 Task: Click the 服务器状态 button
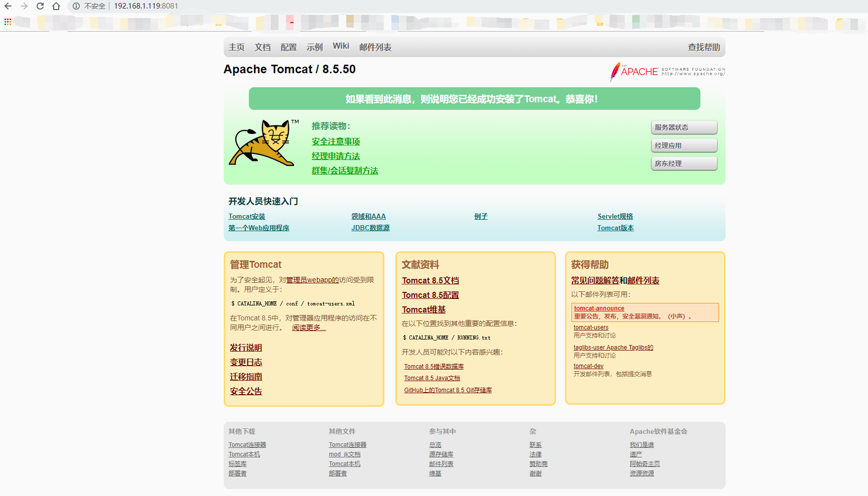[684, 127]
